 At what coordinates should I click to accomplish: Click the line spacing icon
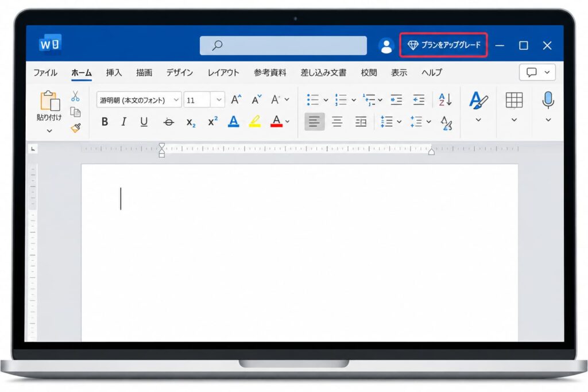386,122
